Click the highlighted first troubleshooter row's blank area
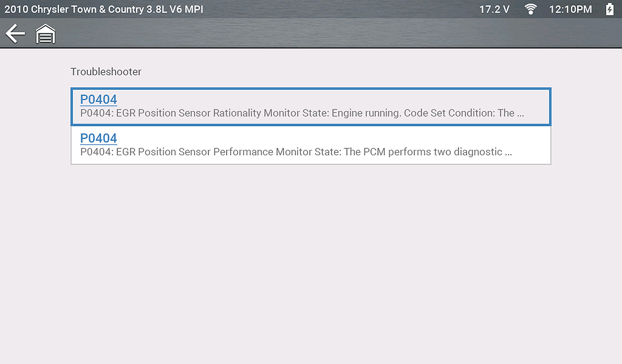 332,99
